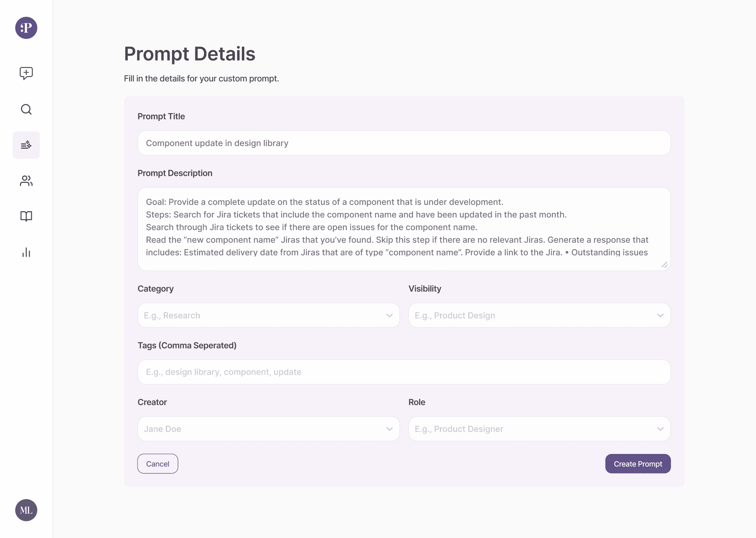The image size is (756, 538).
Task: Click the Category dropdown chevron arrow
Action: (389, 316)
